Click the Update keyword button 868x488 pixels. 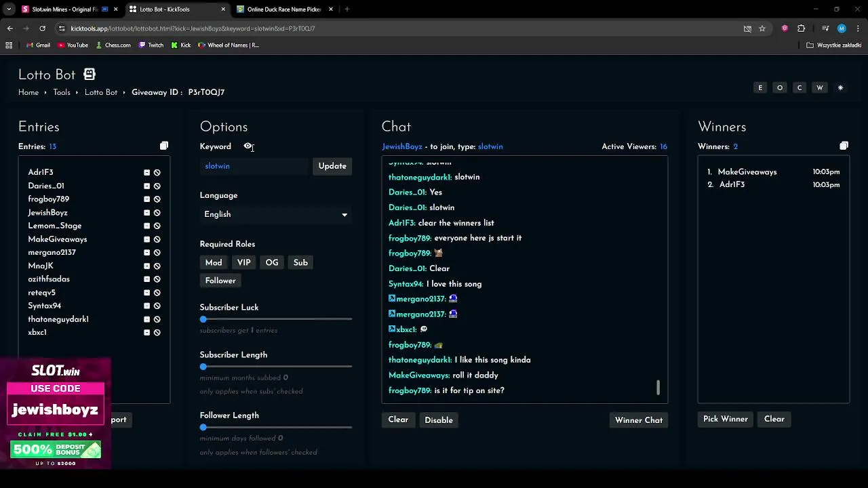click(332, 166)
